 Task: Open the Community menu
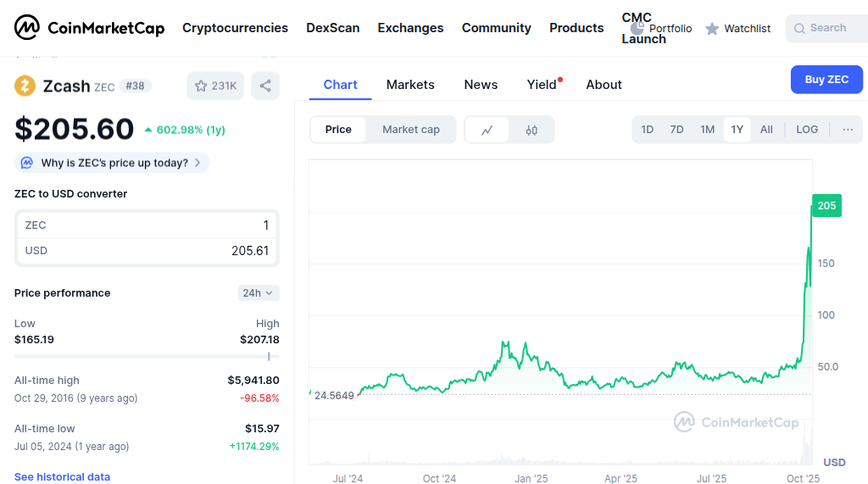pos(497,28)
